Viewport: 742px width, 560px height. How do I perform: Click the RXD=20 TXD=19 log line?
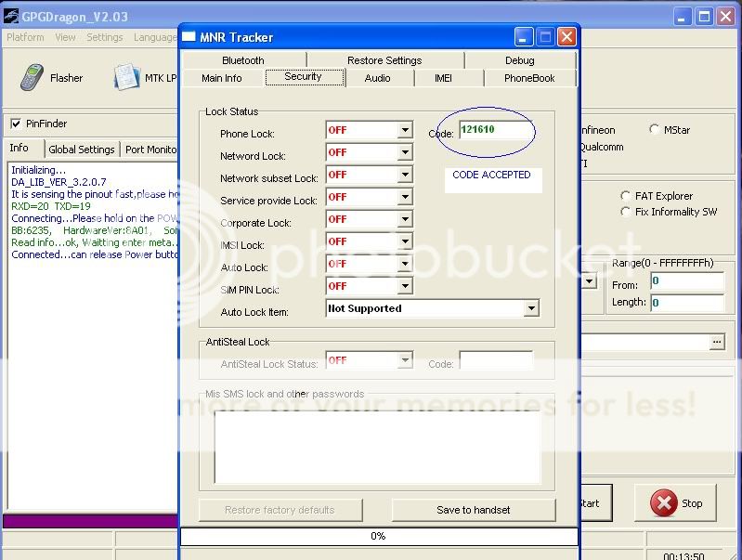click(x=51, y=206)
